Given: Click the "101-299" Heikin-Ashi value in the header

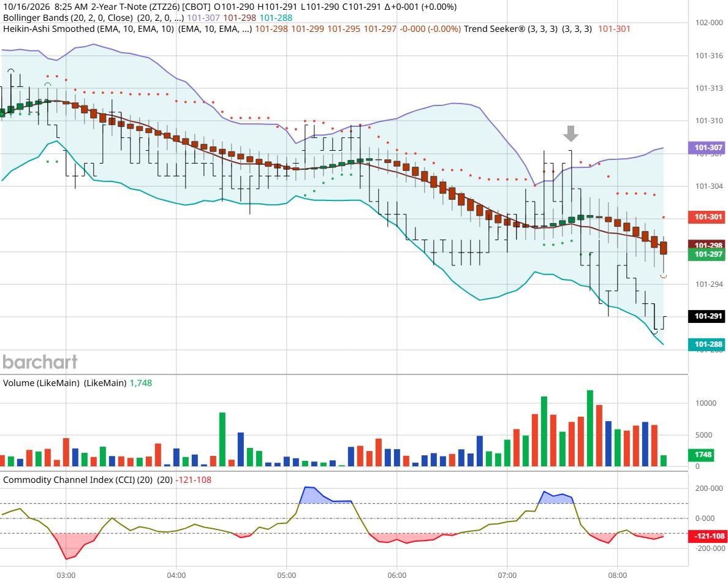Looking at the screenshot, I should point(308,29).
